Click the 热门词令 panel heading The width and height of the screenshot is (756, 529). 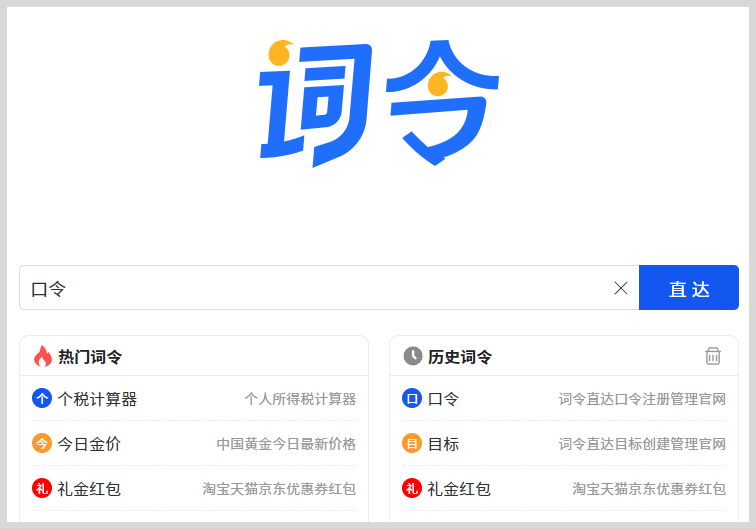click(x=90, y=357)
